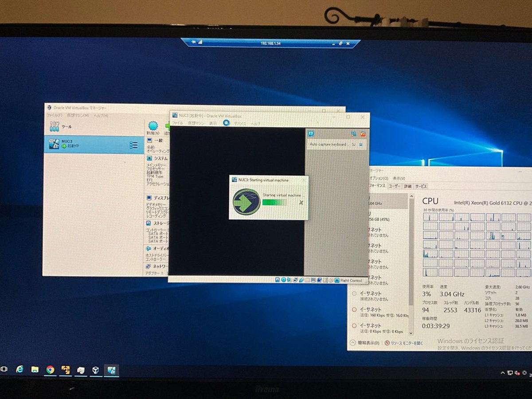Open 仮想マシン menu in NUC3 VM window

(x=196, y=123)
